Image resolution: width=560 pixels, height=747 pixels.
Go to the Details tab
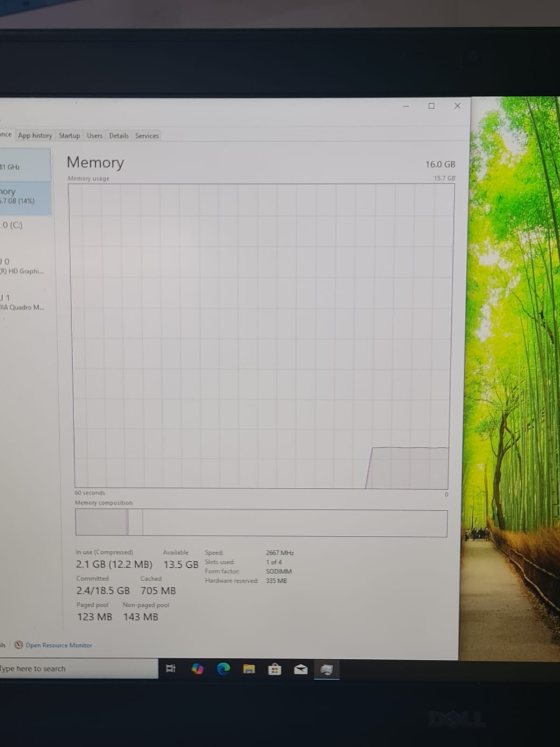tap(119, 135)
